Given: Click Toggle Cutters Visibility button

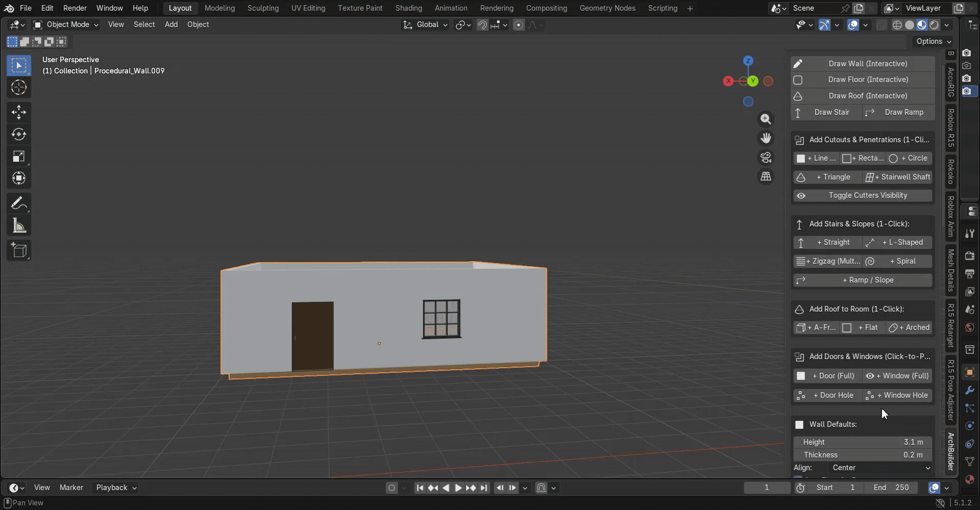Looking at the screenshot, I should pos(863,195).
